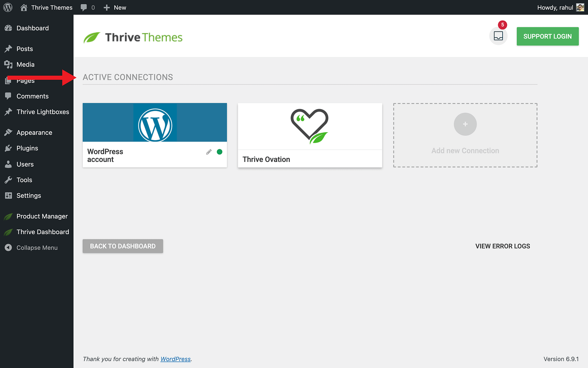The height and width of the screenshot is (368, 588).
Task: Open Thrive Dashboard from the sidebar
Action: [x=42, y=232]
